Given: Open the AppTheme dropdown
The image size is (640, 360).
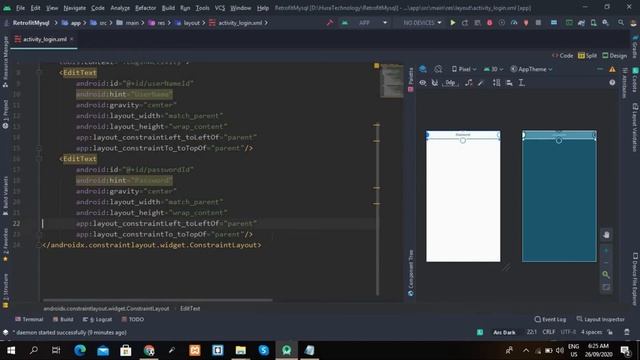Looking at the screenshot, I should tap(531, 69).
